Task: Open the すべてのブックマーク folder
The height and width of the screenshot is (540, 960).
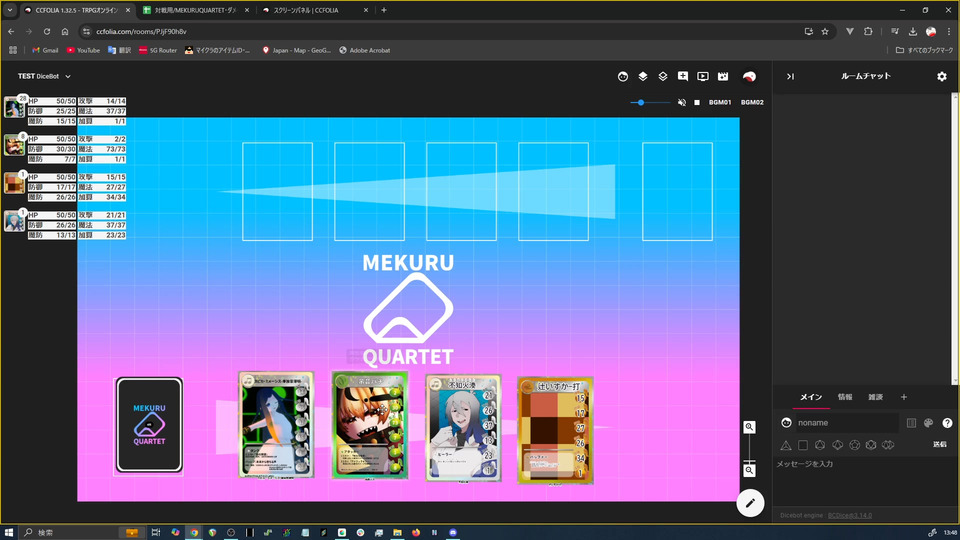Action: pos(924,50)
